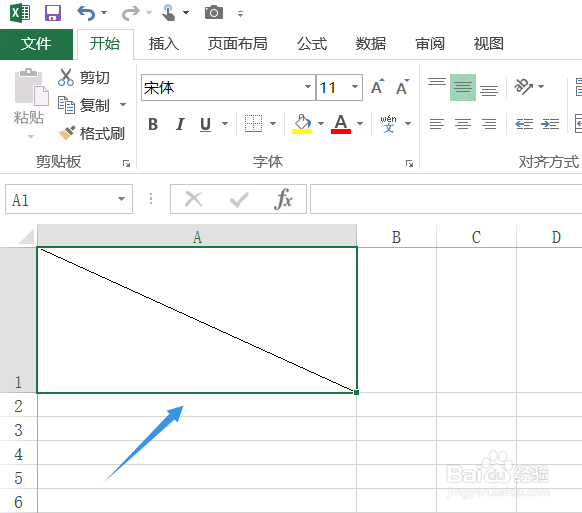Click the wén phonetic guide icon

388,124
